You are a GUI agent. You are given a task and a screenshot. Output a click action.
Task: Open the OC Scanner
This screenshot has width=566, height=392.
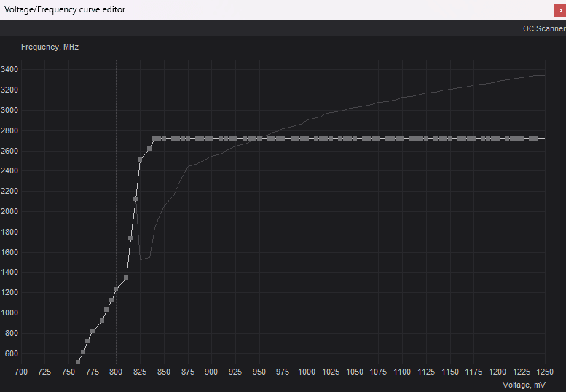(544, 28)
